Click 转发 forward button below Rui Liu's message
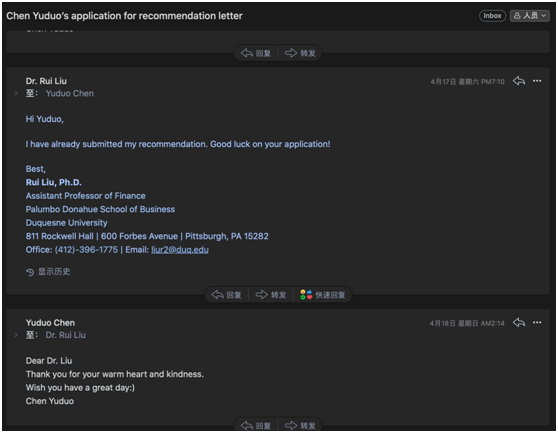This screenshot has width=558, height=433. coord(271,295)
